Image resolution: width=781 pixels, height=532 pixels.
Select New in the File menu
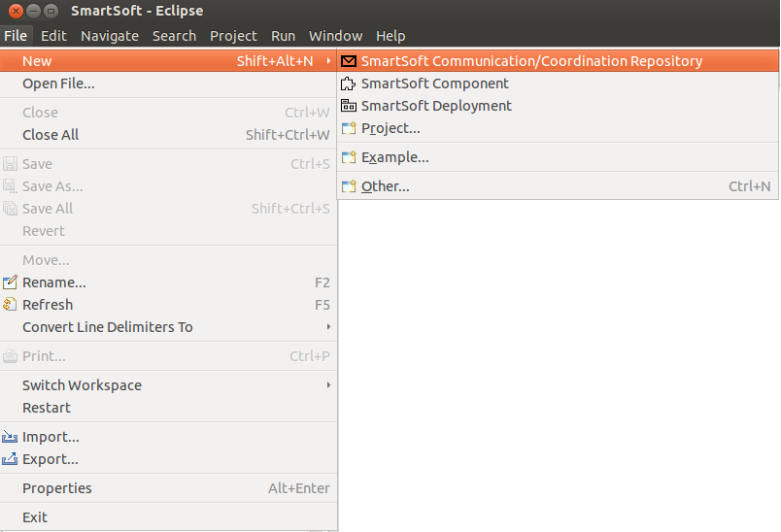[168, 61]
